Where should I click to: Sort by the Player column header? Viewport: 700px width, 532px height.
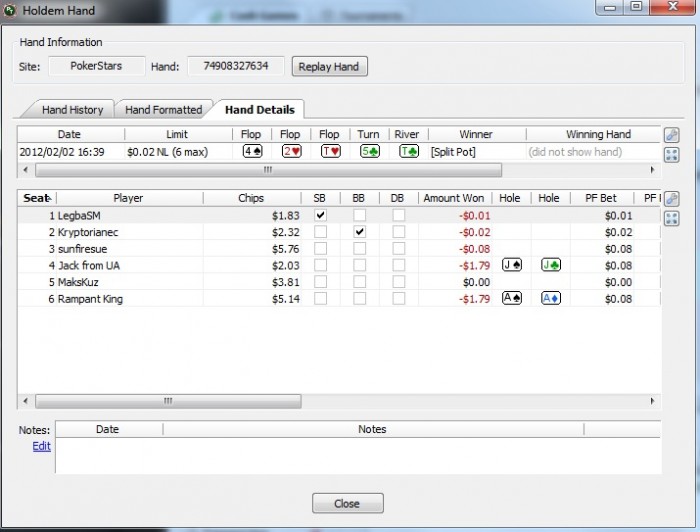click(x=129, y=198)
